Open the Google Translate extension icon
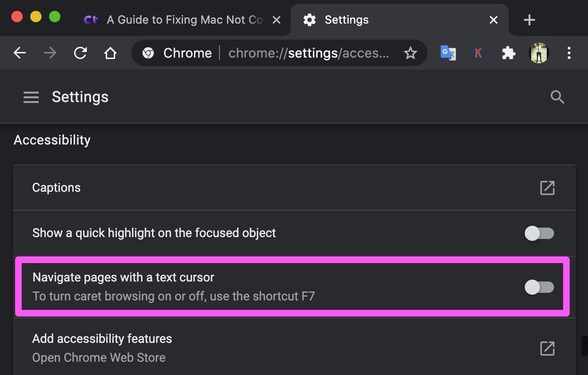 [x=448, y=53]
